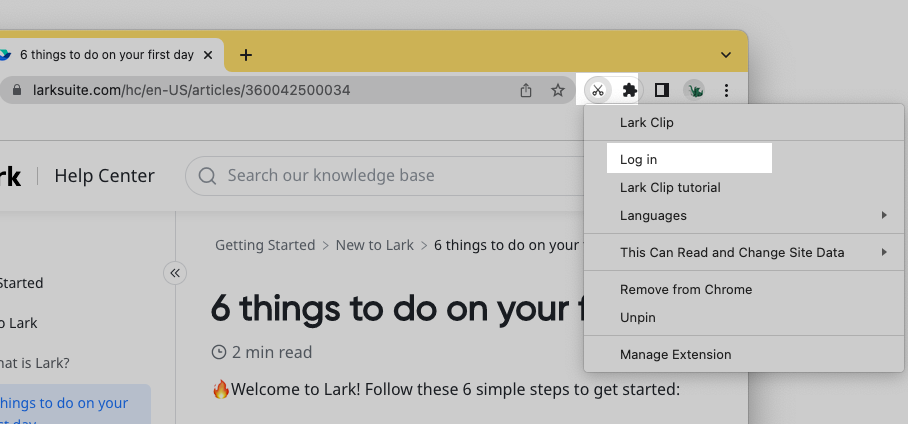The width and height of the screenshot is (908, 424).
Task: Go to Getting Started breadcrumb link
Action: click(x=265, y=245)
